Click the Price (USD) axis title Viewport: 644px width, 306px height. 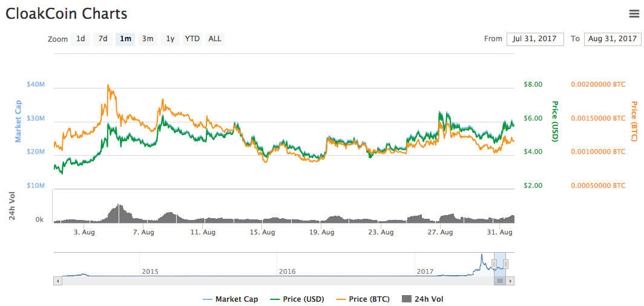554,121
